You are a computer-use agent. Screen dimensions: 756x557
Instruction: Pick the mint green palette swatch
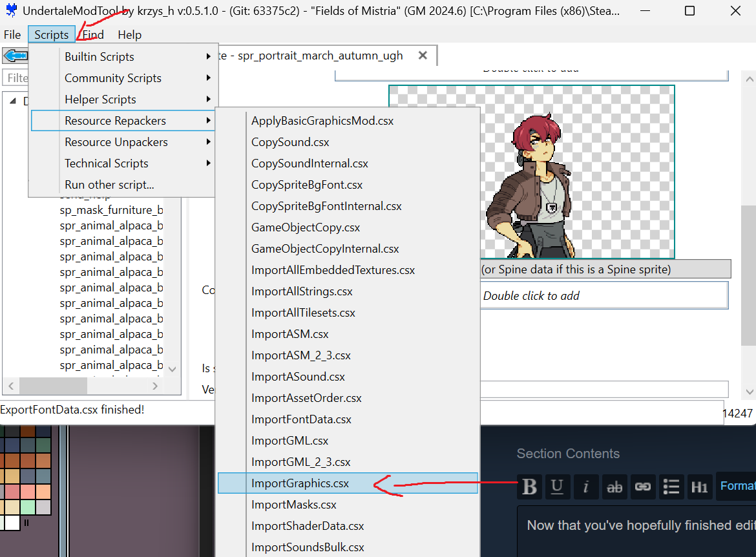tap(28, 507)
